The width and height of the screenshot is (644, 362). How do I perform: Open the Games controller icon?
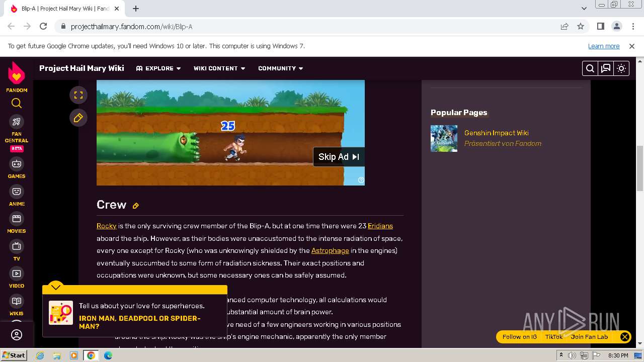point(17,164)
